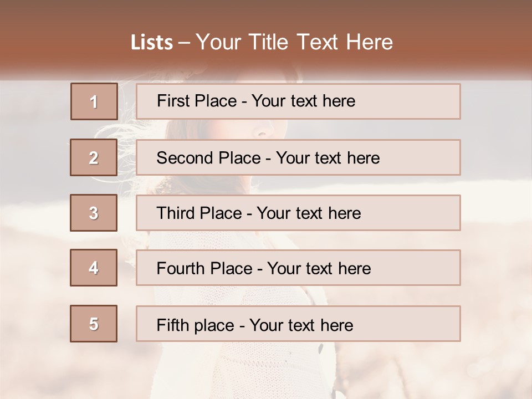Viewport: 532px width, 399px height.
Task: Click 'Second Place - Your text here' text
Action: pyautogui.click(x=268, y=158)
